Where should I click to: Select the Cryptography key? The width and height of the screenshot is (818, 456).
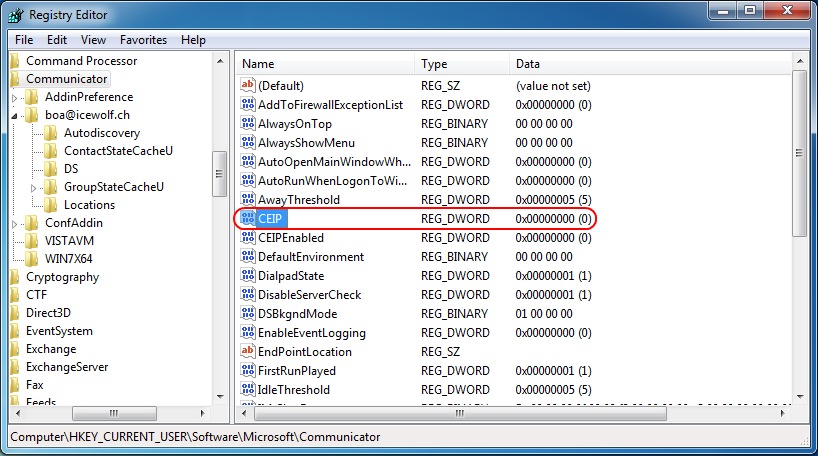(x=62, y=277)
